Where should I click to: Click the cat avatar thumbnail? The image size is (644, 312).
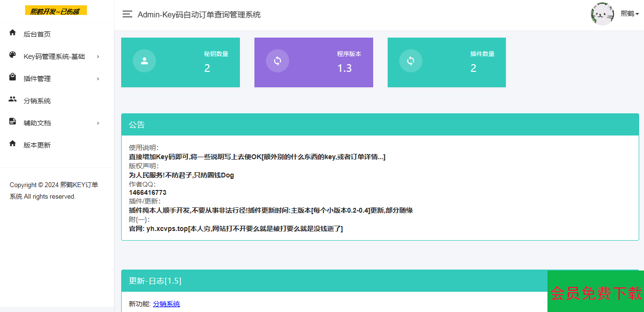click(602, 14)
